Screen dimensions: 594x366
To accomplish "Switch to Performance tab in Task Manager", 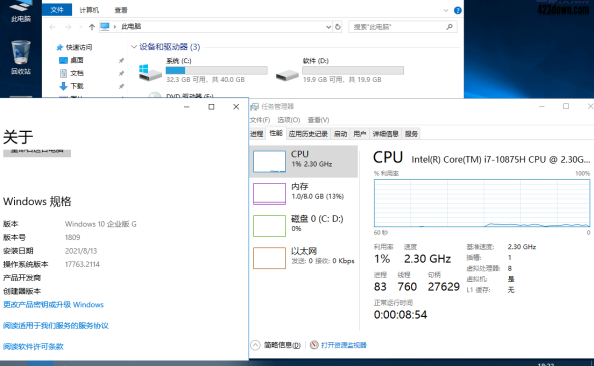I will coord(276,133).
